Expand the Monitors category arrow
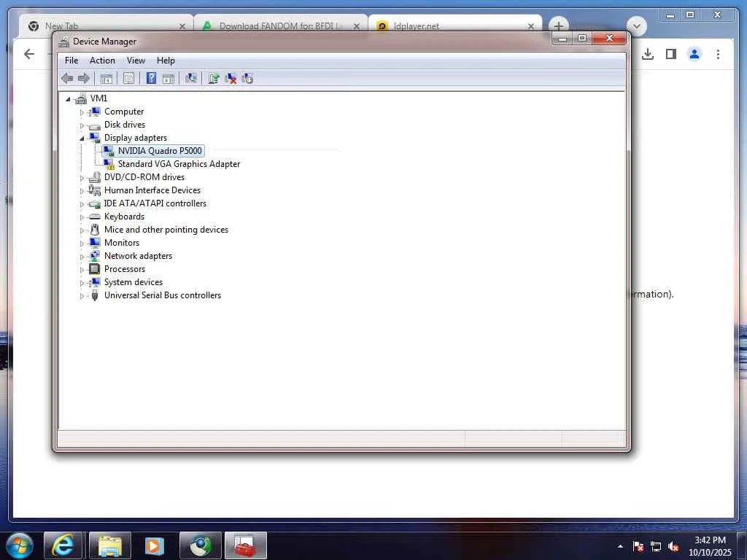Image resolution: width=747 pixels, height=560 pixels. pyautogui.click(x=82, y=244)
